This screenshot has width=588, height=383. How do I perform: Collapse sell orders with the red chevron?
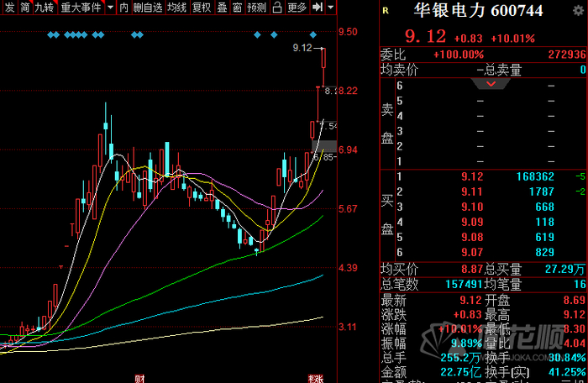[x=491, y=84]
